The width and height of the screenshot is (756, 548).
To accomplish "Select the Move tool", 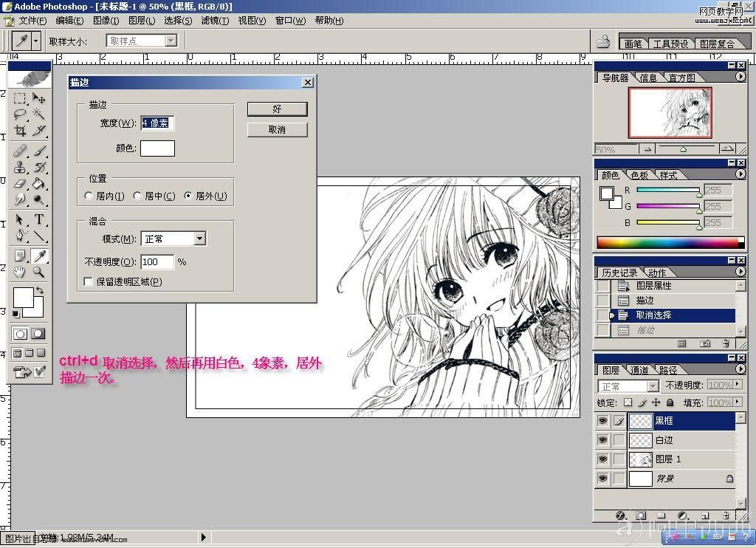I will point(38,98).
